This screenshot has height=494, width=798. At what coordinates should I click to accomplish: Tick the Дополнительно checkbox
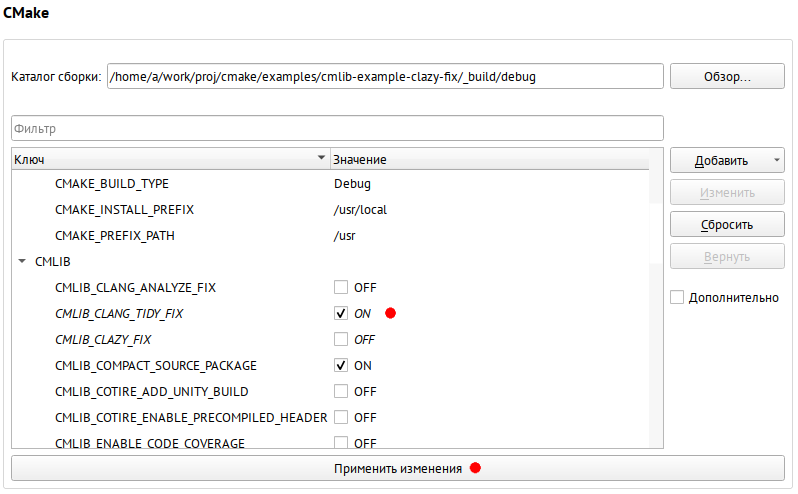[677, 297]
